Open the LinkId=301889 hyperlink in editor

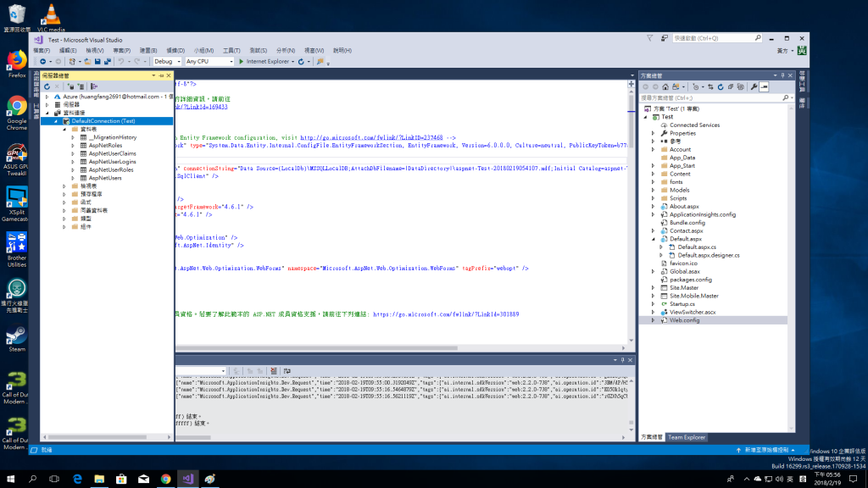tap(446, 314)
